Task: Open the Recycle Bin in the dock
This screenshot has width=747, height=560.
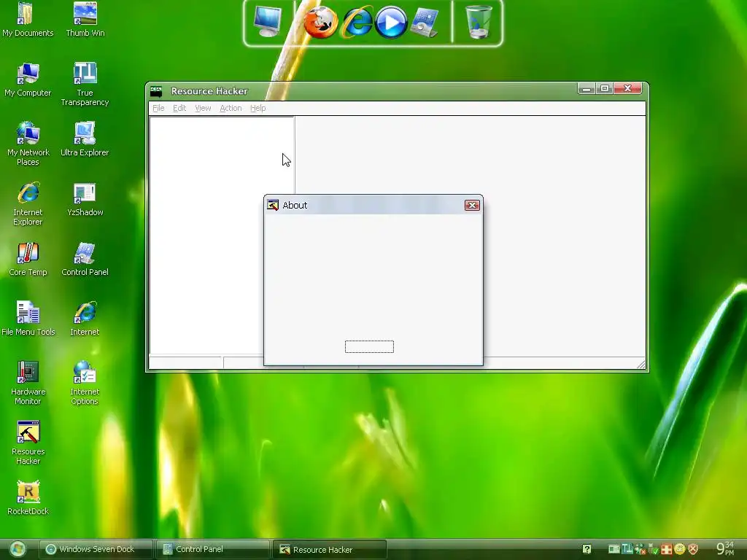Action: click(x=478, y=22)
